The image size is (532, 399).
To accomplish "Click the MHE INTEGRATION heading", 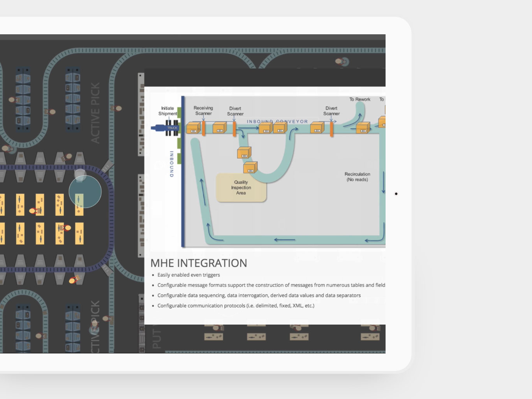I will point(199,263).
